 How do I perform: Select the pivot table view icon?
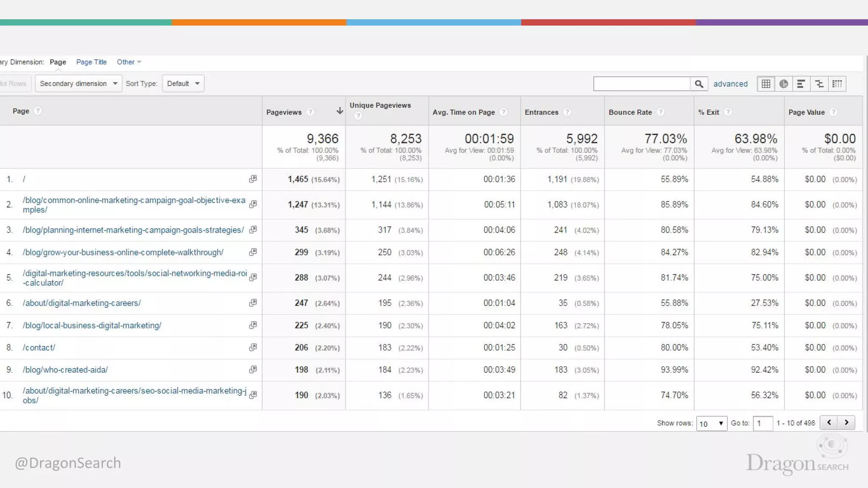coord(837,84)
